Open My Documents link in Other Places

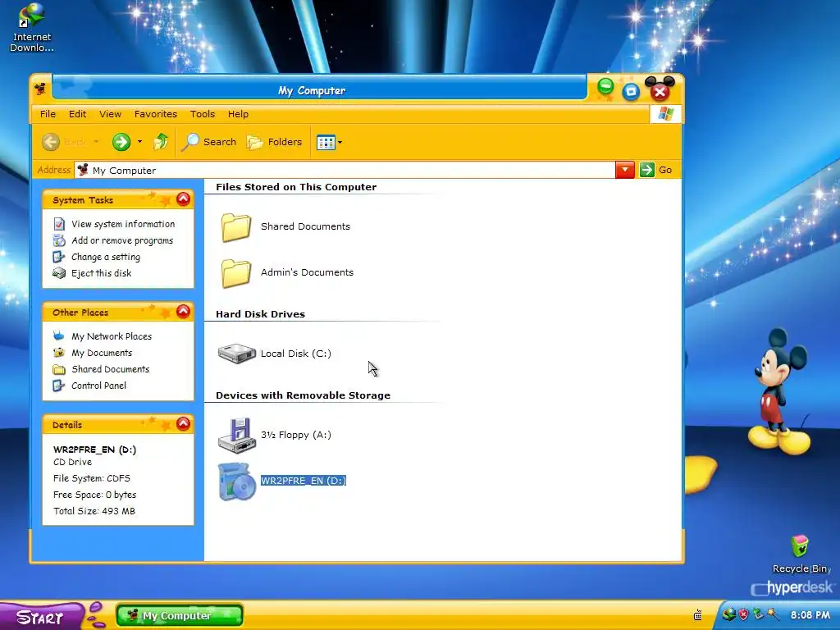click(x=102, y=353)
